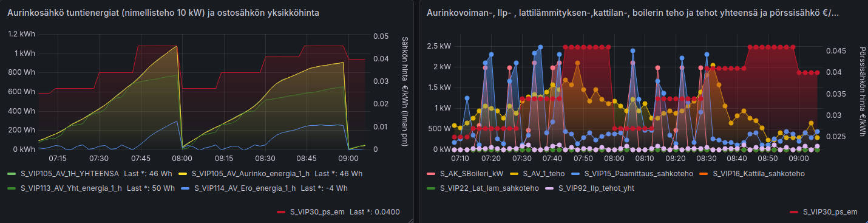
Task: Click orange swatch of S_VIP16_Kattila_sahkoteho
Action: click(704, 174)
